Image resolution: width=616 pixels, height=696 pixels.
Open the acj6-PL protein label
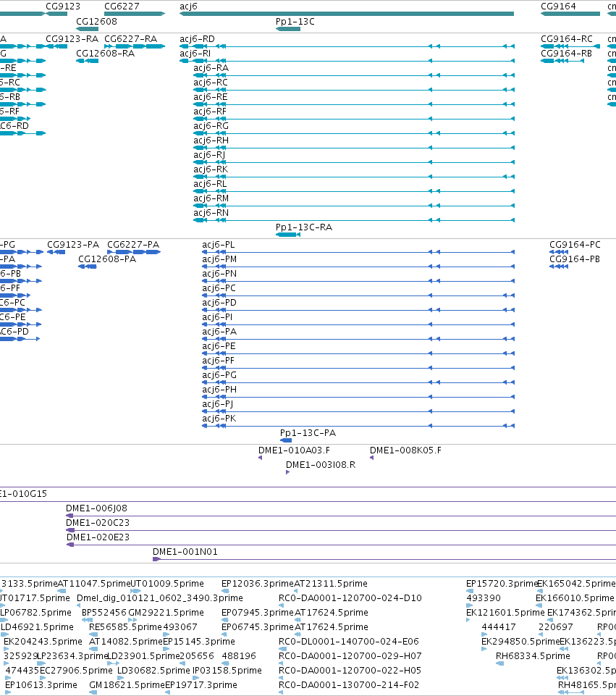pos(218,245)
